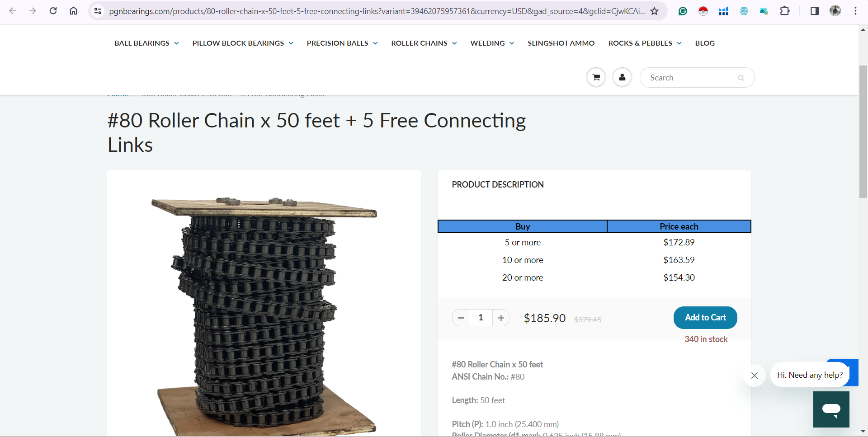
Task: Open the Slingshot Ammo page
Action: click(x=561, y=43)
